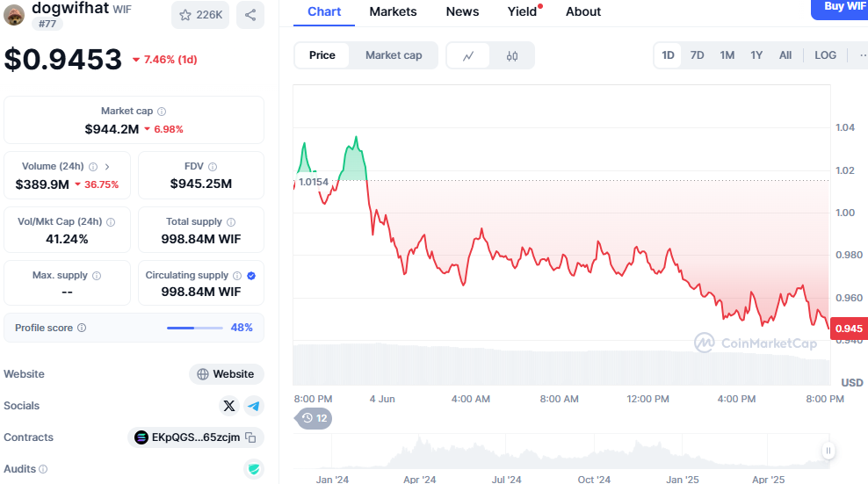Select line chart view icon

[468, 55]
